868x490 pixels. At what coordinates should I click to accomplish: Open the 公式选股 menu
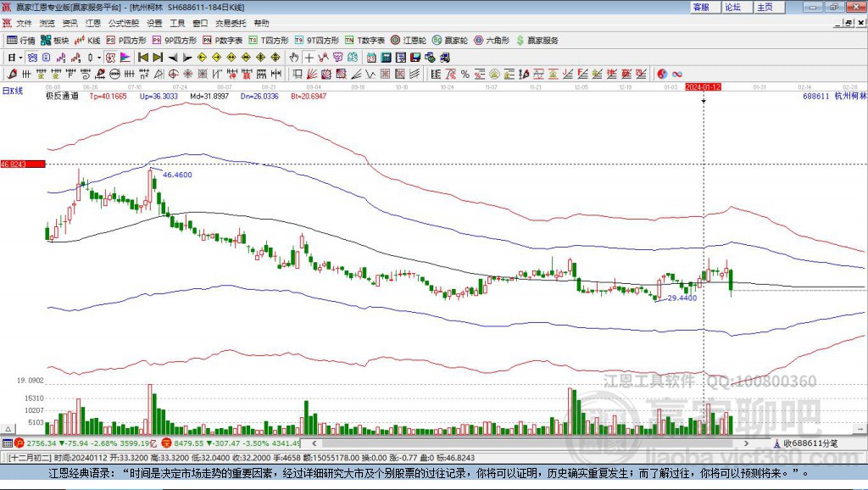[124, 23]
